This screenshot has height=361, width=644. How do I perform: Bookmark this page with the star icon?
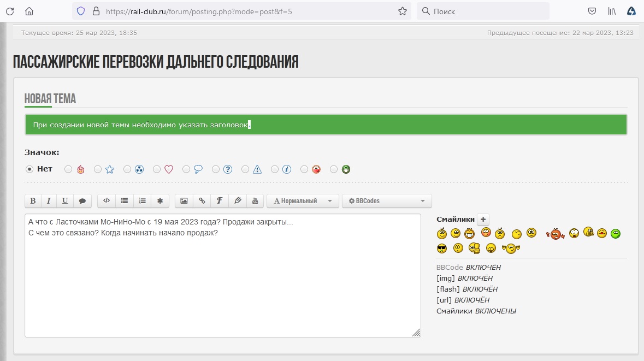403,11
